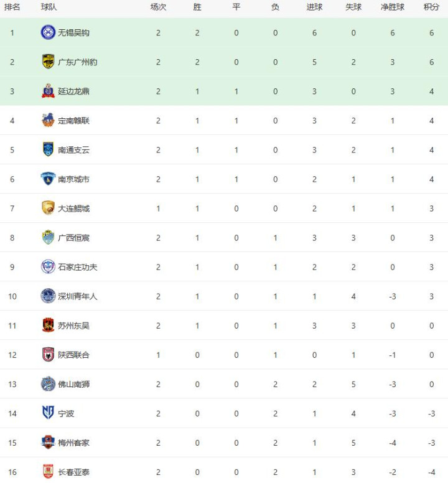Click the 无锡吴钩 team logo
The image size is (448, 483).
point(48,32)
